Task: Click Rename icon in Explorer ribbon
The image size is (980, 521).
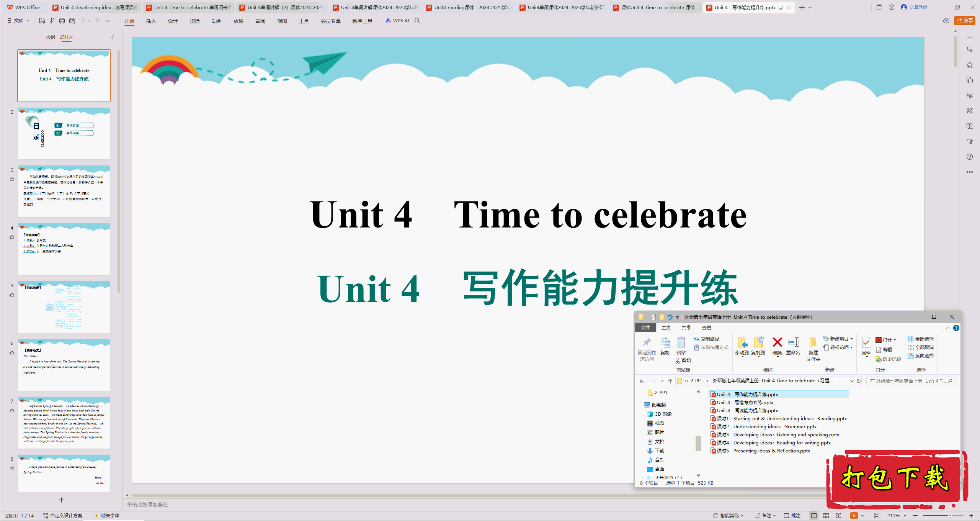Action: [x=793, y=346]
